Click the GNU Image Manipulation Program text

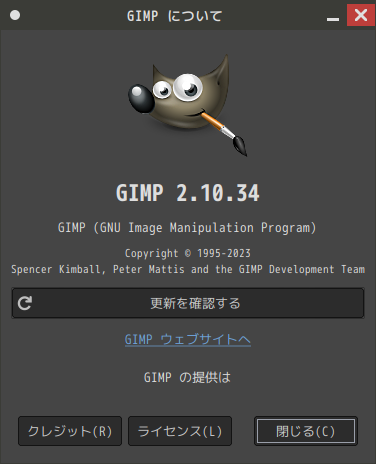coord(187,228)
